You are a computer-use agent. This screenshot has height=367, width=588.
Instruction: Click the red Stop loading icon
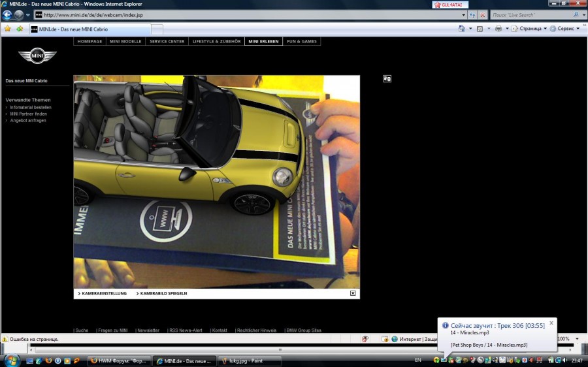pos(483,15)
